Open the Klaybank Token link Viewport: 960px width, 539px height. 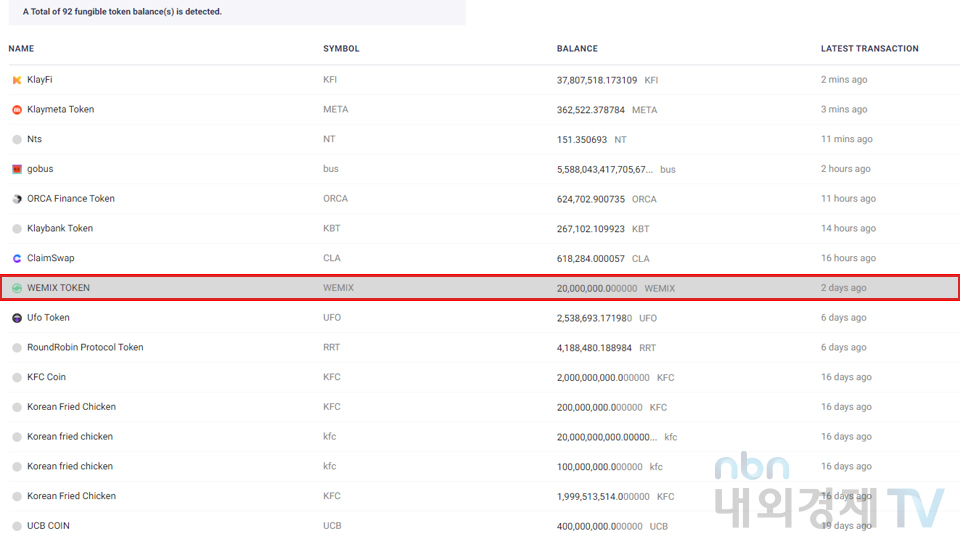(60, 228)
